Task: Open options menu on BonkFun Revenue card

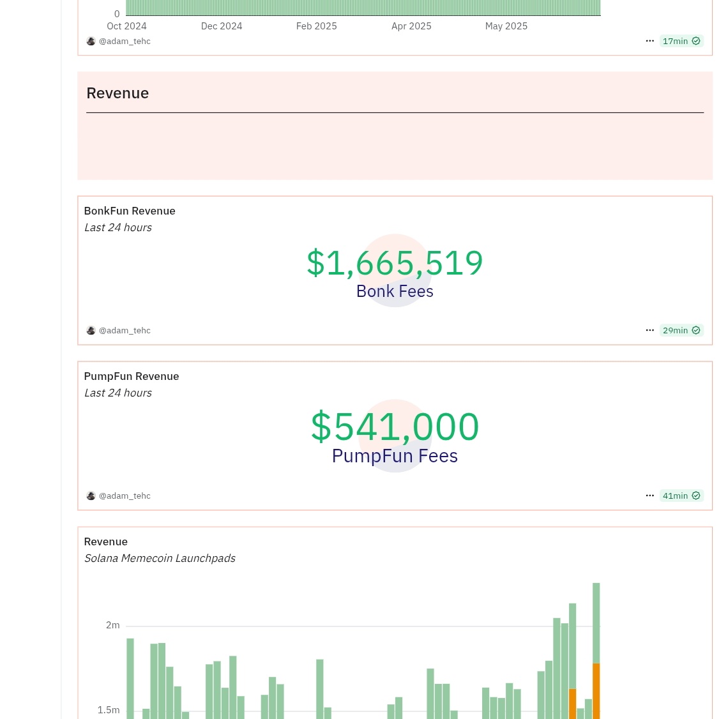Action: [x=649, y=330]
